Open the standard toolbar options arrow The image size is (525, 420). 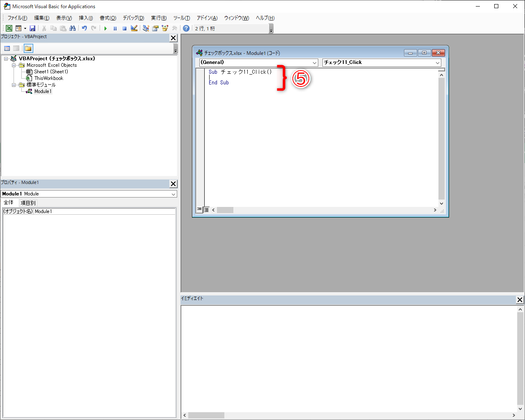coord(271,29)
